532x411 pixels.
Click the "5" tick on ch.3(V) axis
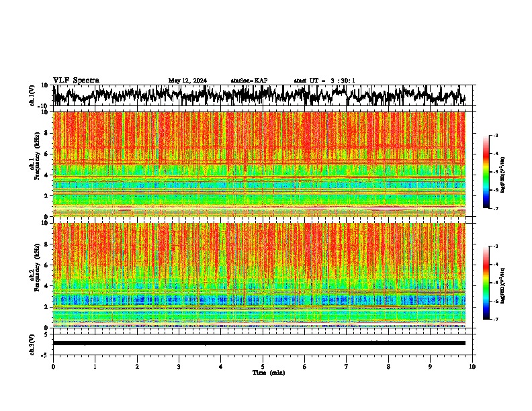point(47,334)
